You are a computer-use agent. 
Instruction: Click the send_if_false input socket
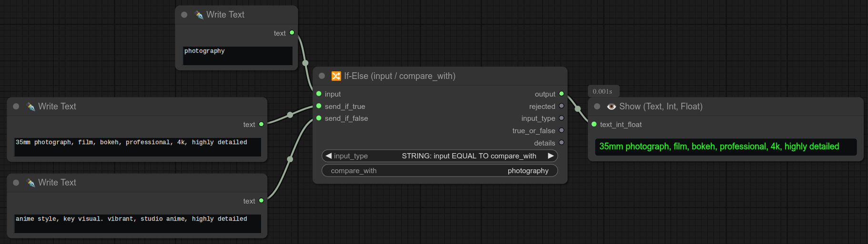(319, 118)
